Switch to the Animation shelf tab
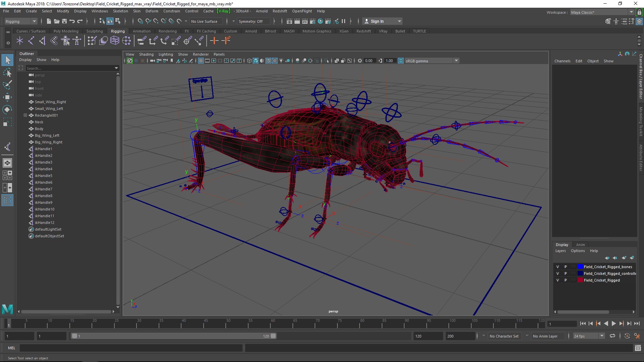644x362 pixels. pos(142,31)
